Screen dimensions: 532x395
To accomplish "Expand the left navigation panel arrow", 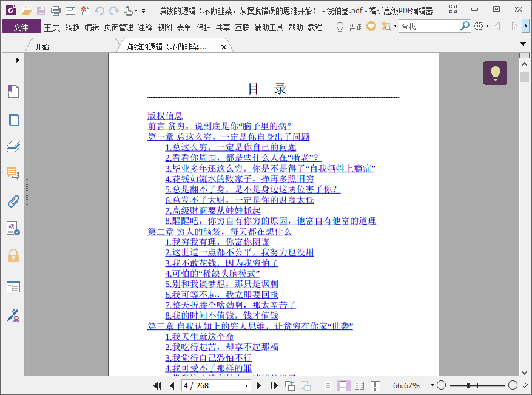I will pos(18,61).
